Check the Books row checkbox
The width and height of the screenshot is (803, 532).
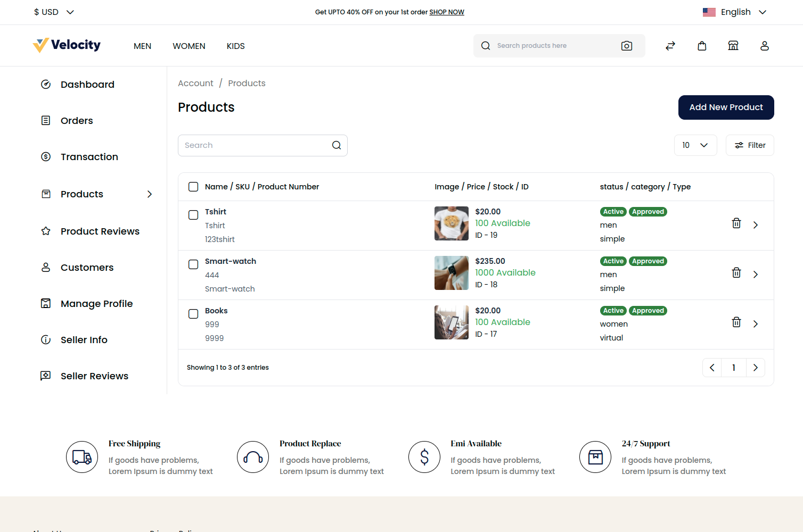193,314
